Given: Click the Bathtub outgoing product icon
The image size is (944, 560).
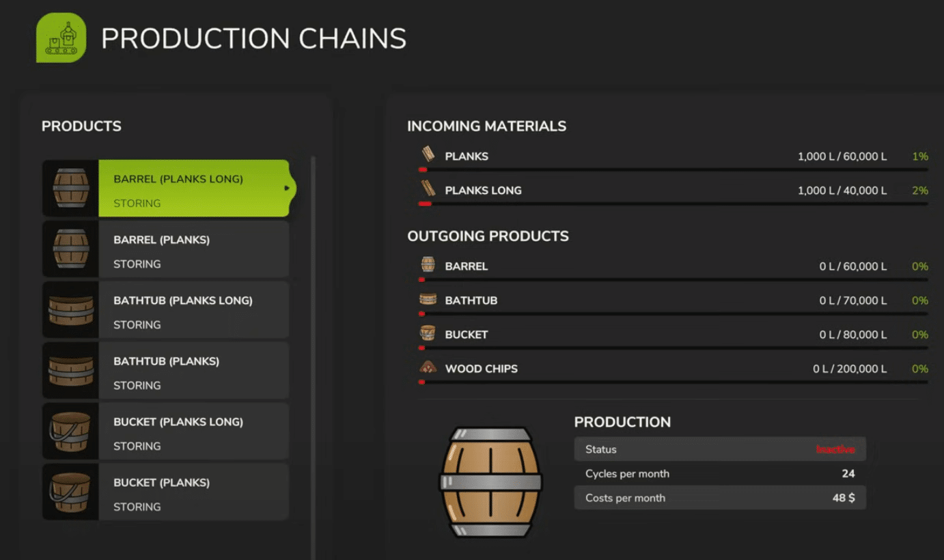Looking at the screenshot, I should [428, 299].
